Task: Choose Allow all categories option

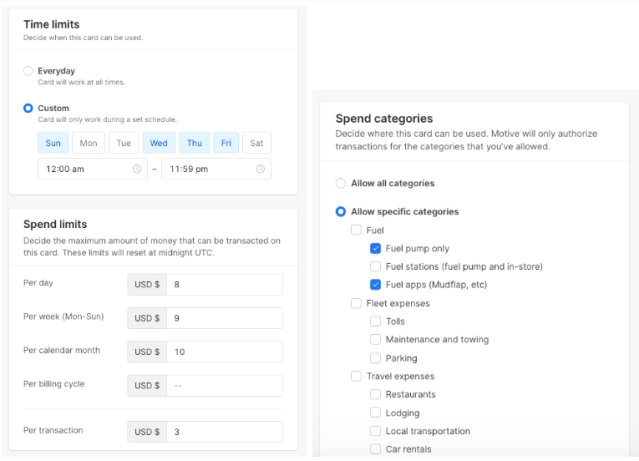Action: (341, 184)
